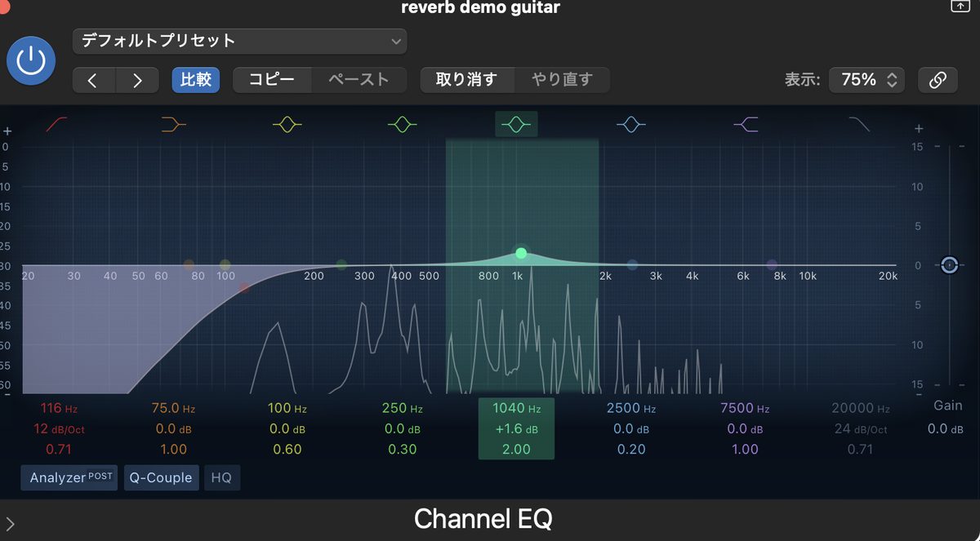
Task: Select the green node near 250
Action: click(341, 265)
